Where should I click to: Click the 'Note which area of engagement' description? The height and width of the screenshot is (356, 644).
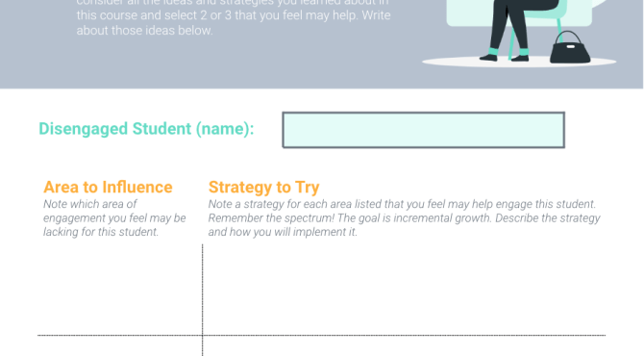(x=114, y=217)
